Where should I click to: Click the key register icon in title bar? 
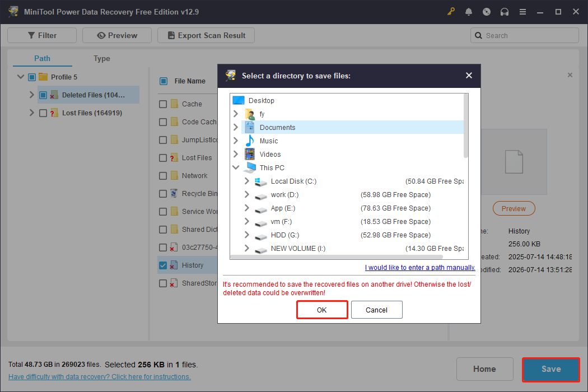pos(451,12)
